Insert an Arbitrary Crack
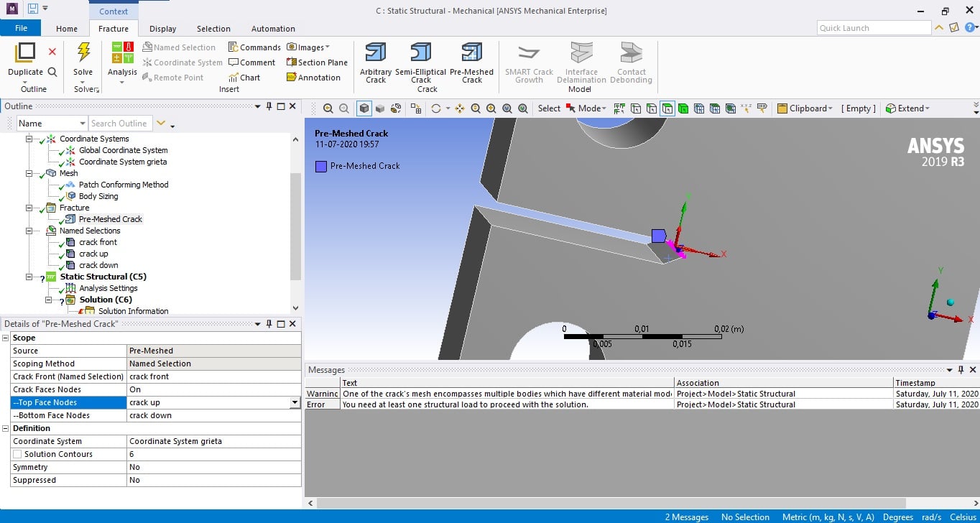980x523 pixels. coord(376,63)
